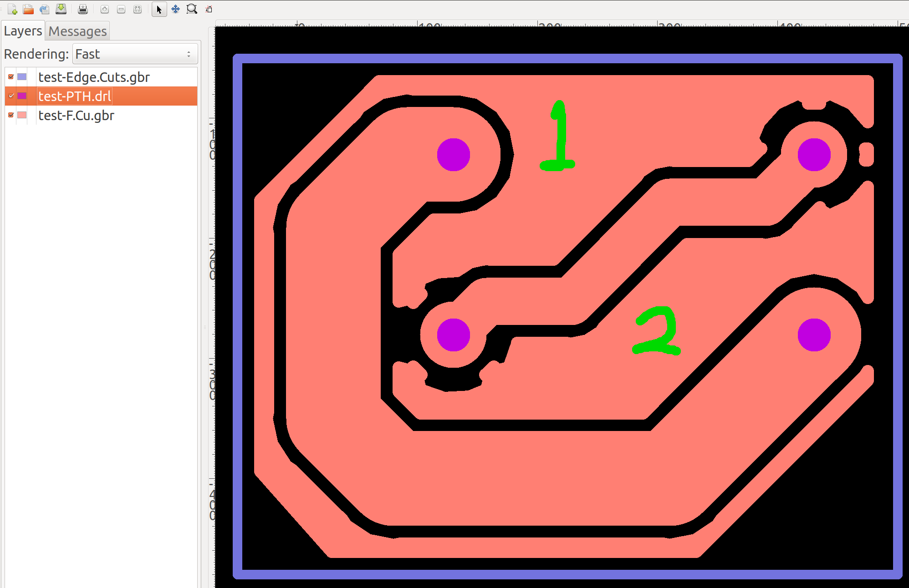This screenshot has width=909, height=588.
Task: Change the test-PTH.drl layer color
Action: (x=22, y=96)
